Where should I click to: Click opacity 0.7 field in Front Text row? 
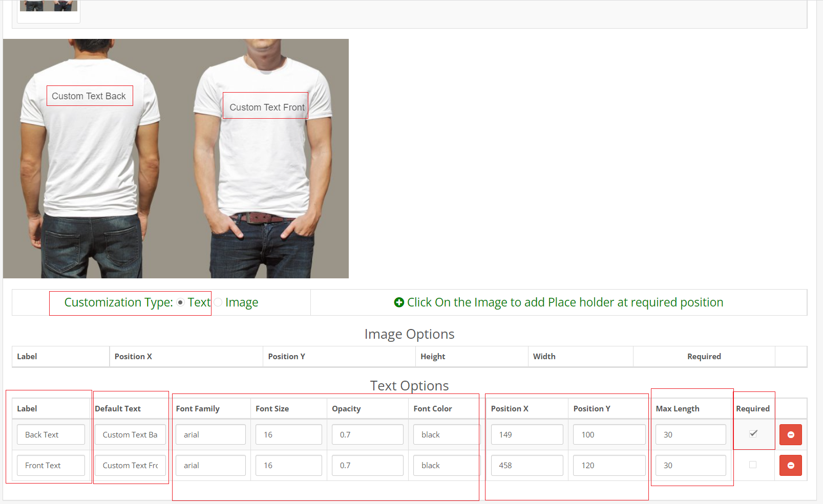367,465
